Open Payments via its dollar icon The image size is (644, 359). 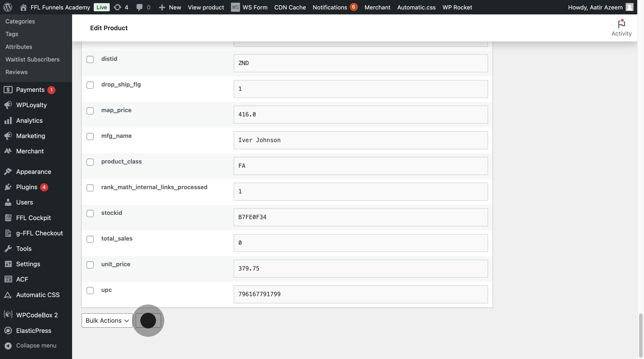click(x=8, y=90)
